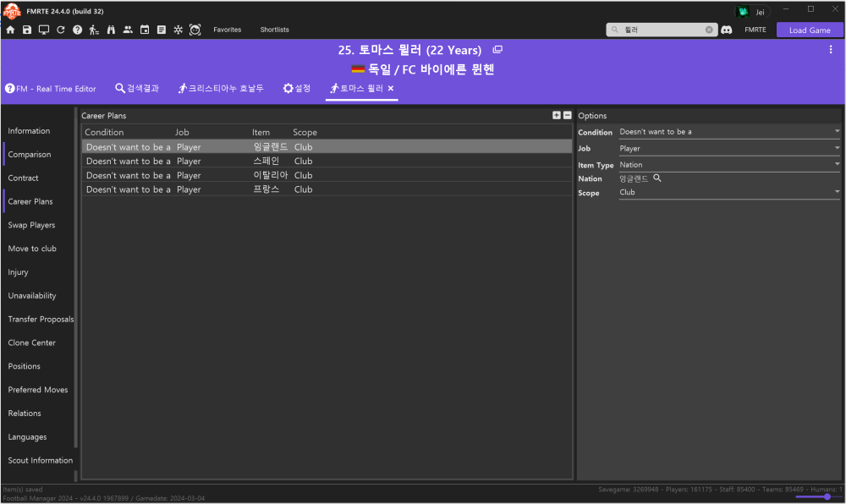This screenshot has height=504, width=846.
Task: Click the monitor screen icon
Action: [44, 30]
